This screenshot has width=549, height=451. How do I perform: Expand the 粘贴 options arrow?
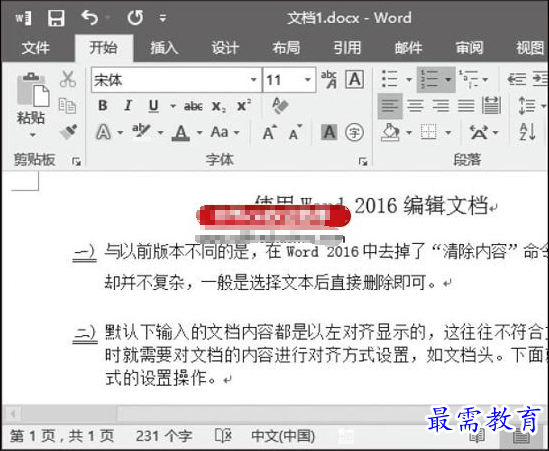tap(33, 135)
